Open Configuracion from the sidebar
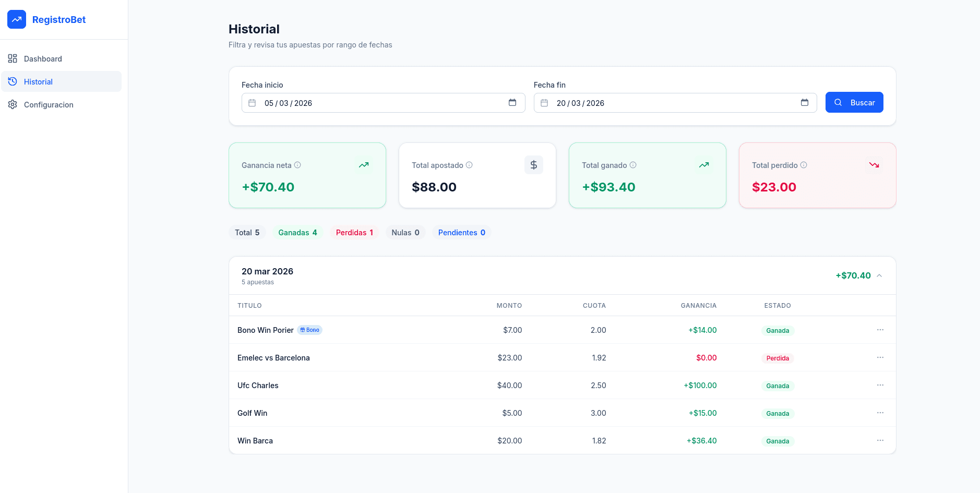This screenshot has width=980, height=493. [x=61, y=104]
